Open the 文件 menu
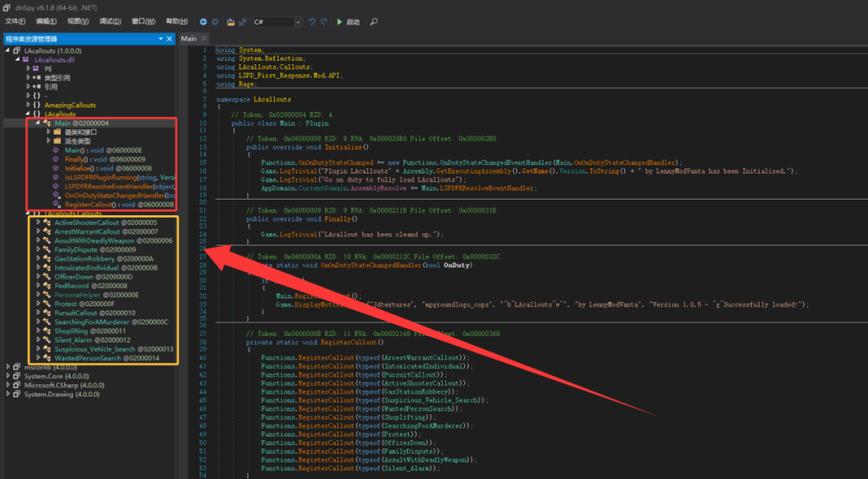 pyautogui.click(x=15, y=22)
